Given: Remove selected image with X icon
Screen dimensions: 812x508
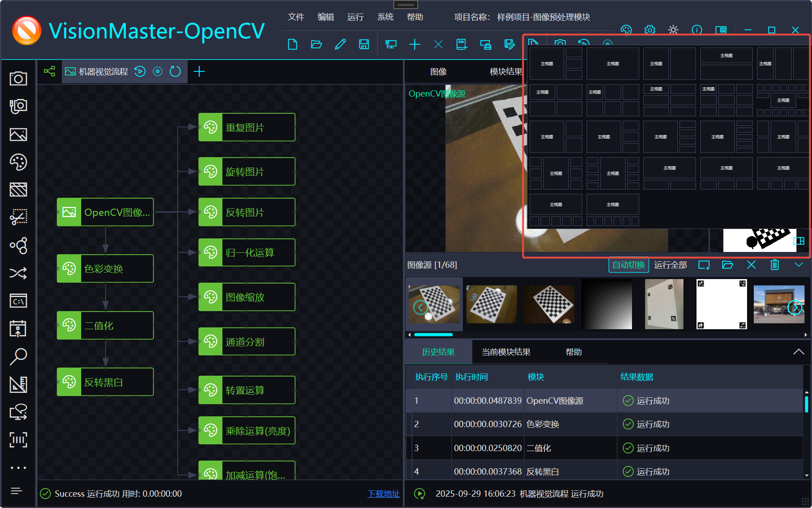Looking at the screenshot, I should [751, 265].
